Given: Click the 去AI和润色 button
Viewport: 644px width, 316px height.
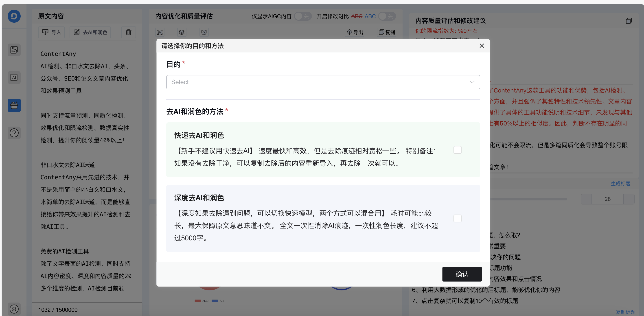Looking at the screenshot, I should (x=90, y=32).
